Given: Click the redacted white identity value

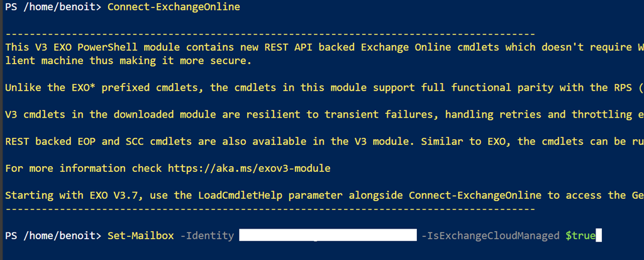Looking at the screenshot, I should pos(328,235).
